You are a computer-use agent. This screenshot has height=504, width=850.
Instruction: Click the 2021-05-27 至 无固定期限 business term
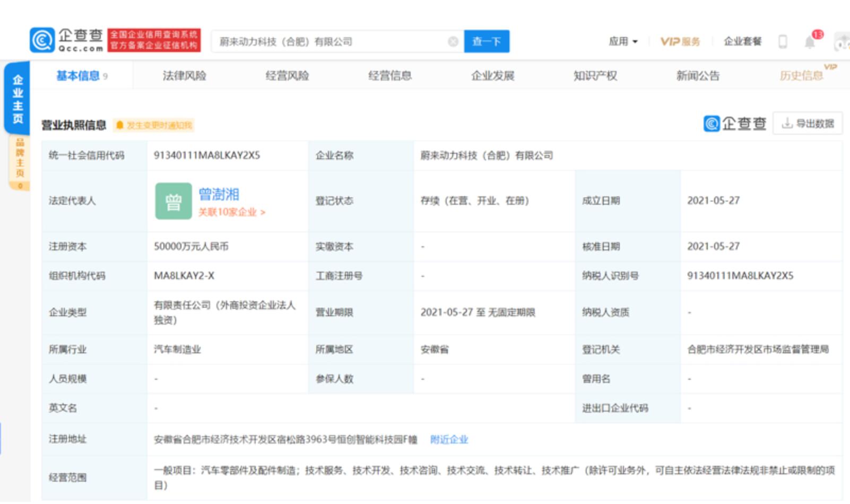[x=478, y=312]
